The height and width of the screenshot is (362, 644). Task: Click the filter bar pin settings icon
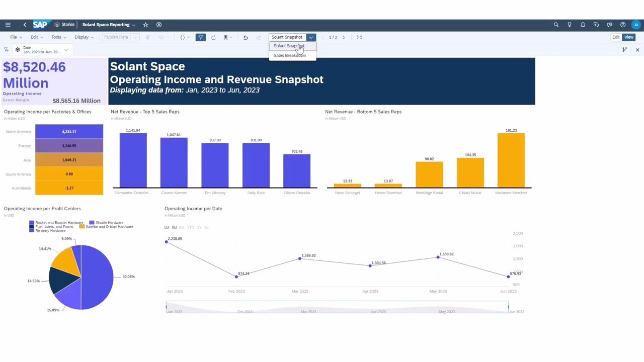click(x=624, y=50)
